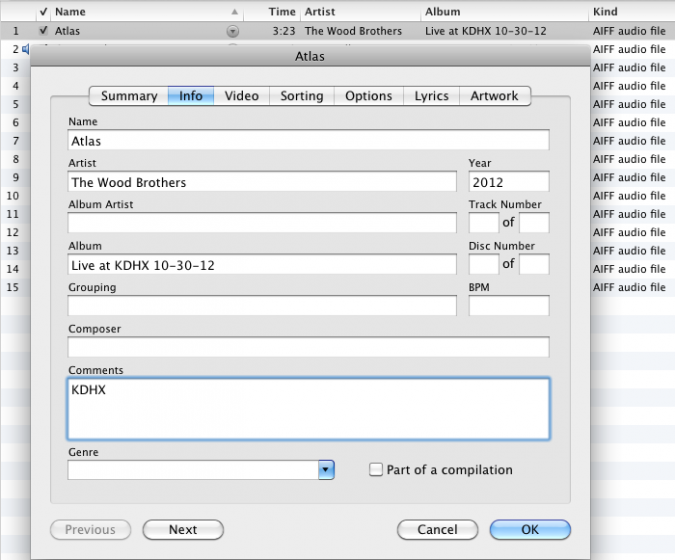Image resolution: width=675 pixels, height=560 pixels.
Task: Open the Video tab
Action: click(x=241, y=96)
